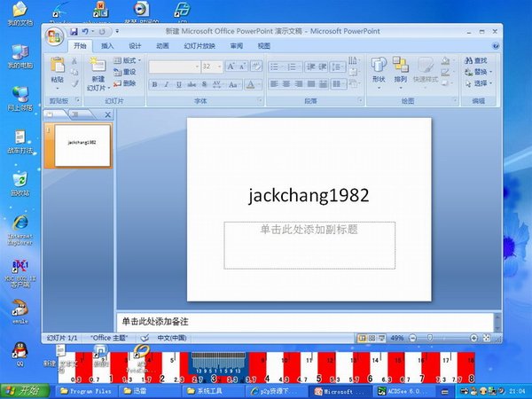The width and height of the screenshot is (532, 399).
Task: Open text columns options
Action: click(x=339, y=84)
